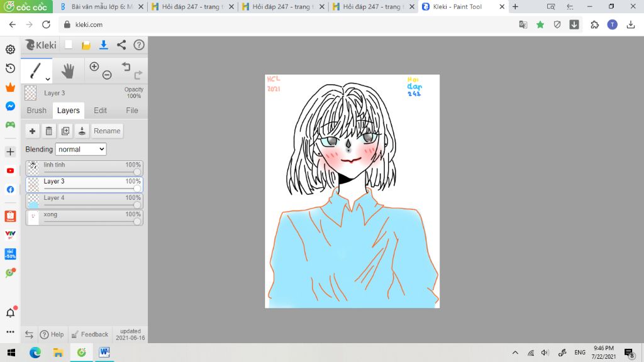
Task: Open the Help link at bottom
Action: [x=52, y=334]
